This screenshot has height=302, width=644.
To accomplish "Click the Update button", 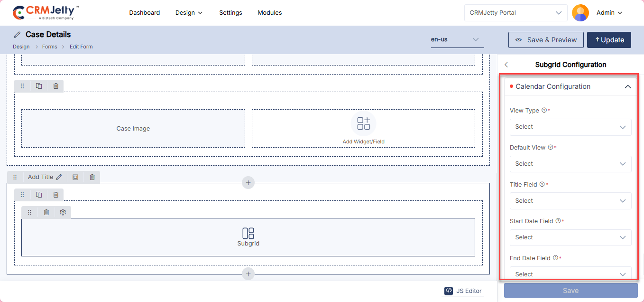I will pos(609,40).
